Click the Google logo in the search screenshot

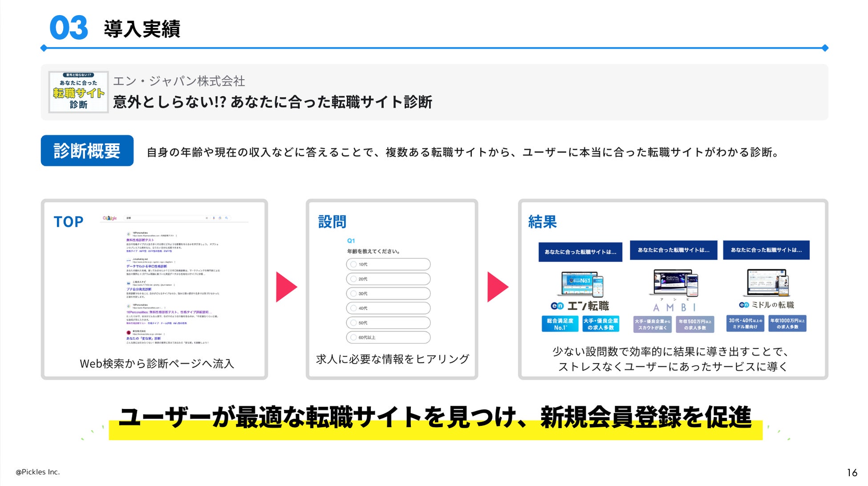[110, 218]
